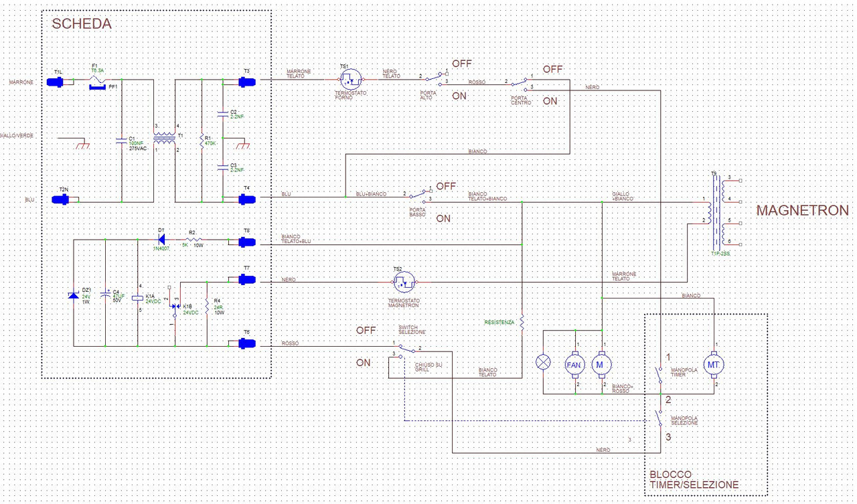Viewport: 857px width, 504px height.
Task: Select relay coil K1A symbol
Action: pos(139,297)
